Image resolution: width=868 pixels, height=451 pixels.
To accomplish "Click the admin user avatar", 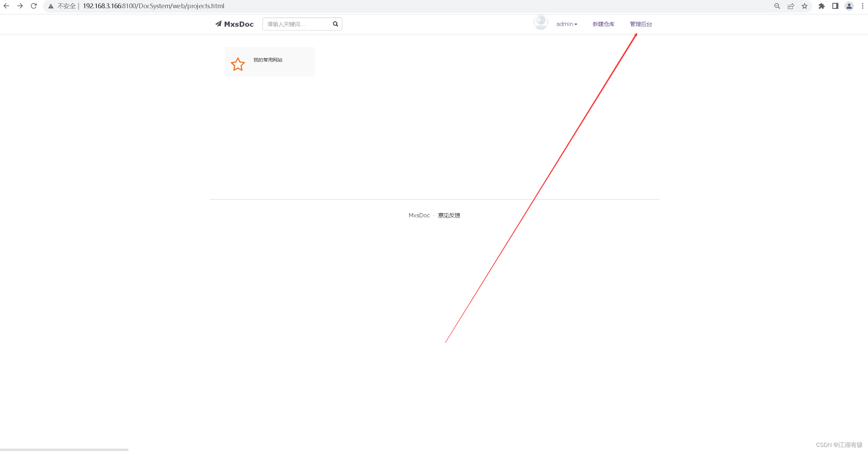I will [x=540, y=22].
